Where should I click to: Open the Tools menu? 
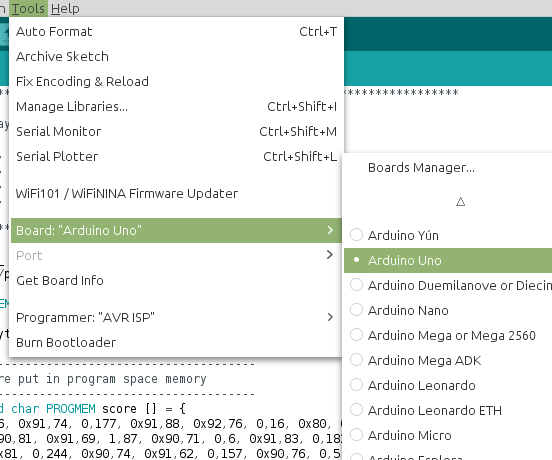point(29,8)
